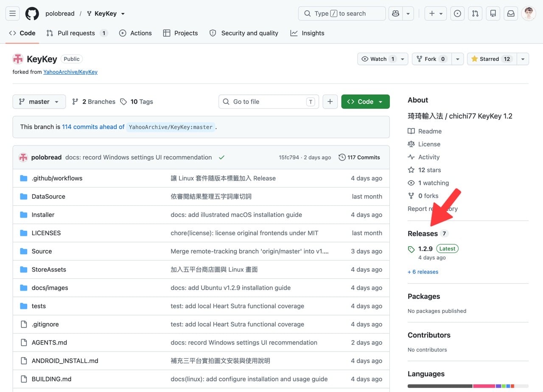Image resolution: width=543 pixels, height=392 pixels.
Task: Open the repositories icon in header
Action: [x=493, y=14]
